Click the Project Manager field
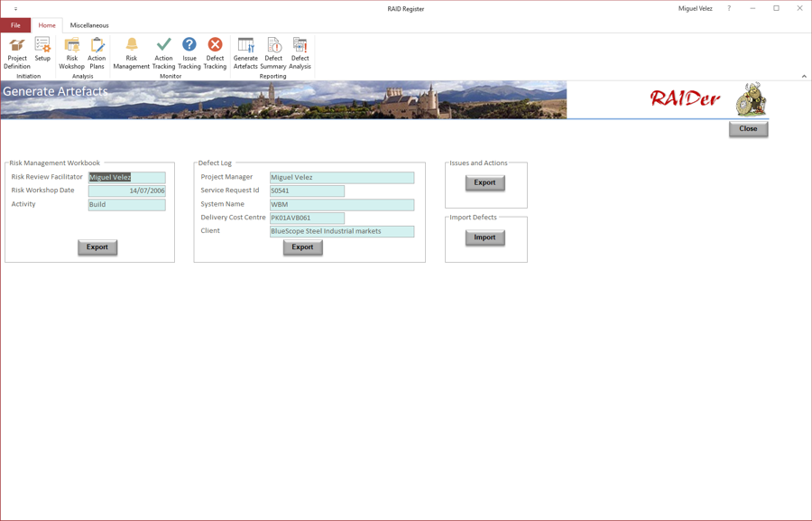The image size is (812, 521). pos(342,178)
